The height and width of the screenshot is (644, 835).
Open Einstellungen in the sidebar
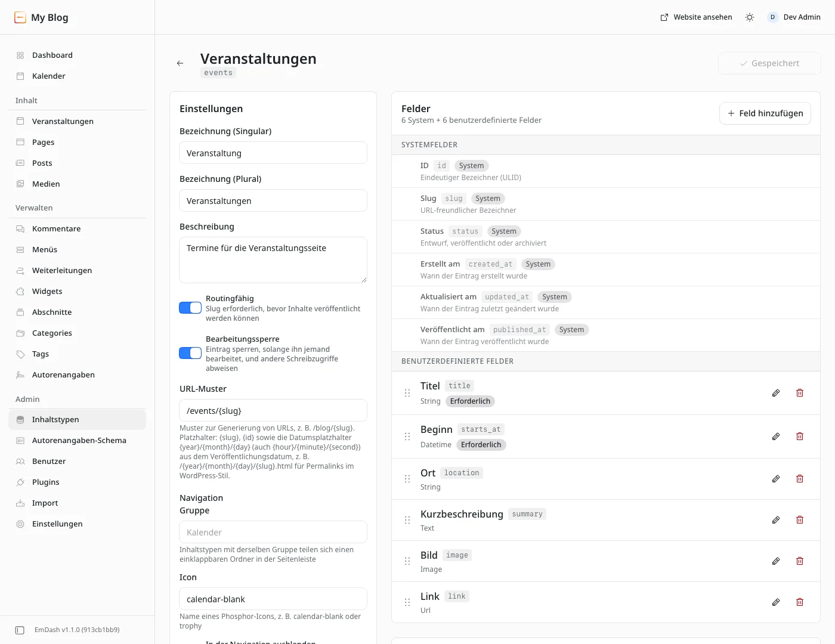point(78,524)
